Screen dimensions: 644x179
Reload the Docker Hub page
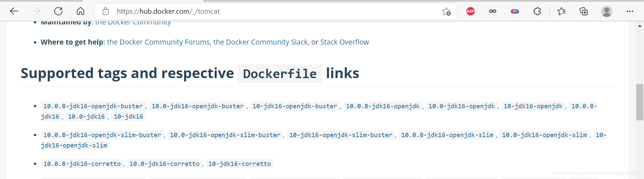[x=58, y=11]
